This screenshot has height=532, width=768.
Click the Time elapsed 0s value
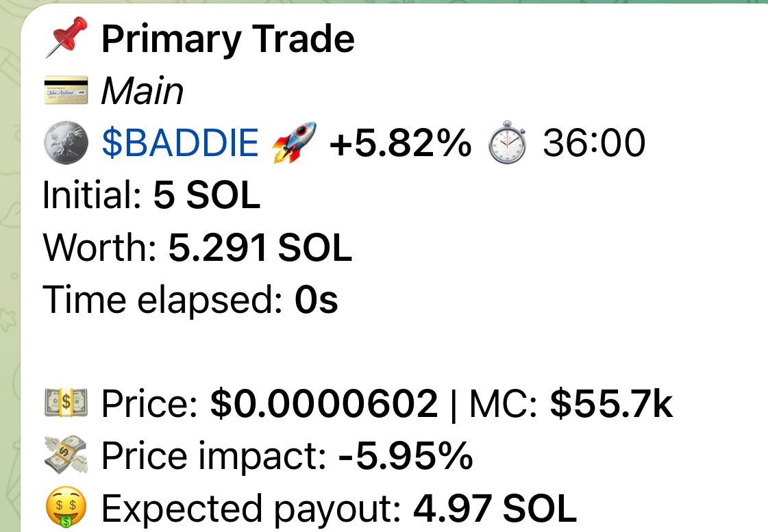click(x=317, y=300)
